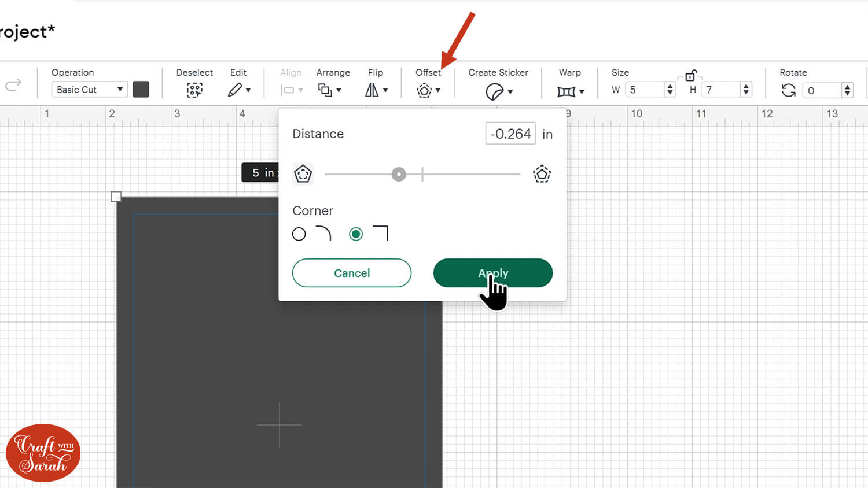Click the Rotate icon
Screen dimensions: 868x488
coord(788,90)
